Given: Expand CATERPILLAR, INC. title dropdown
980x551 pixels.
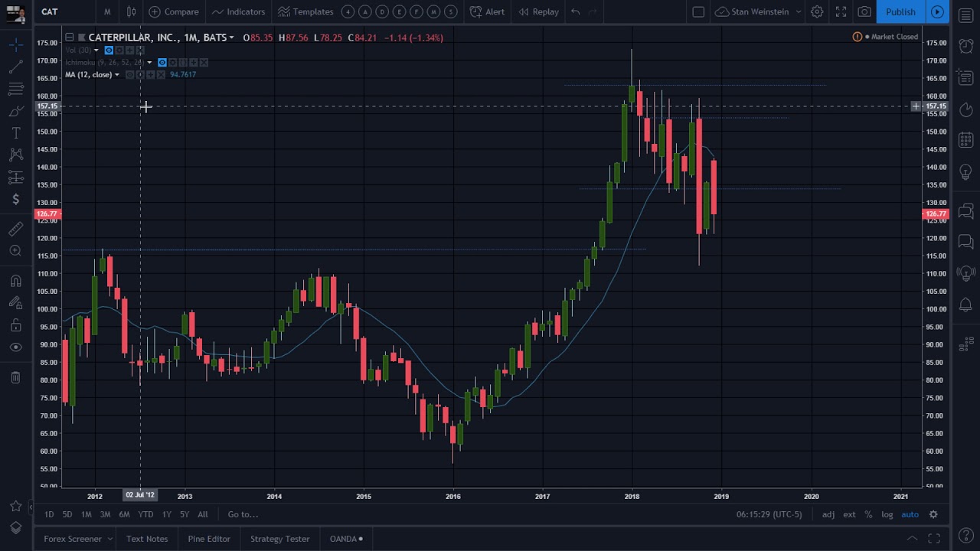Looking at the screenshot, I should tap(231, 37).
